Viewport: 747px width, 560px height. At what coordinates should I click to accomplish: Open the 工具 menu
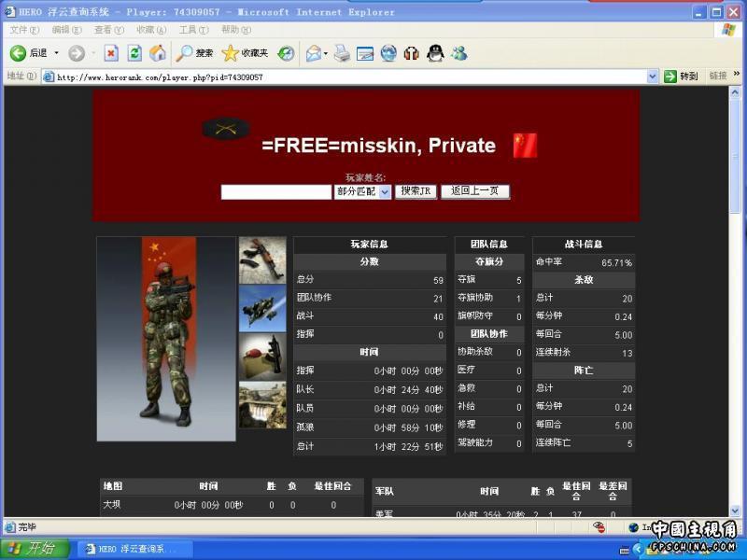coord(194,30)
